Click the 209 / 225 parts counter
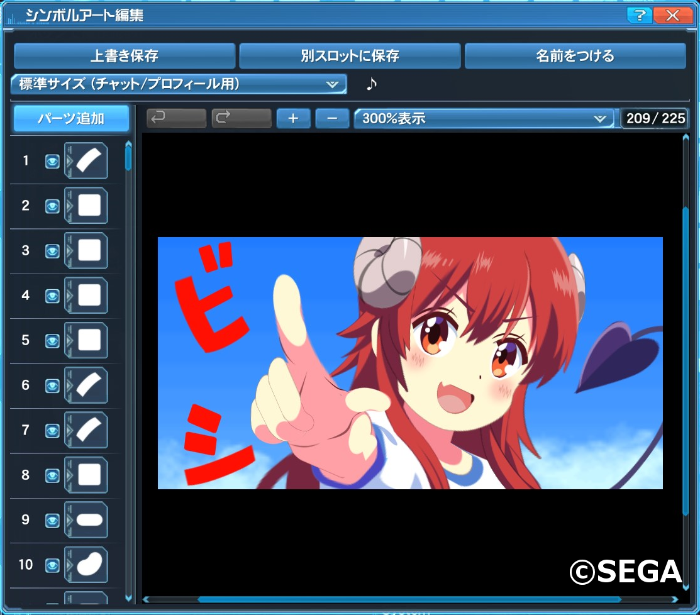 [x=655, y=118]
